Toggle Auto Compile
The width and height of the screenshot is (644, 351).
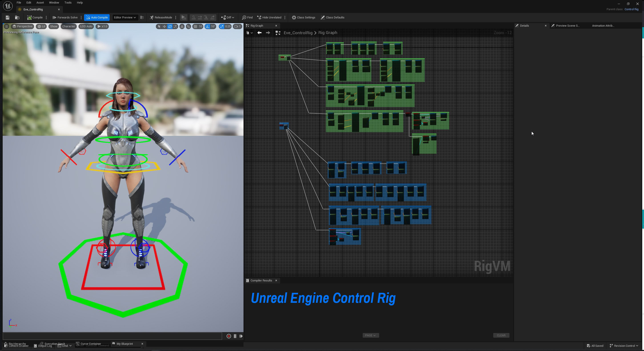97,18
